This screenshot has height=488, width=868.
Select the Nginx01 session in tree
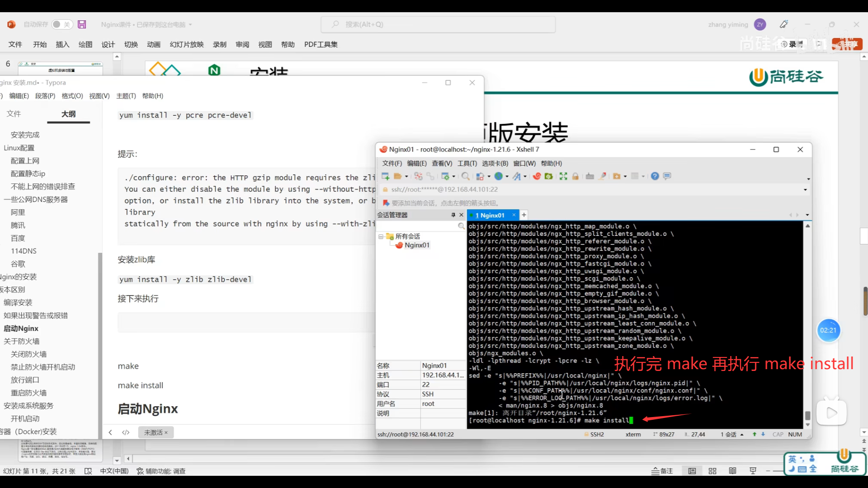click(x=417, y=245)
